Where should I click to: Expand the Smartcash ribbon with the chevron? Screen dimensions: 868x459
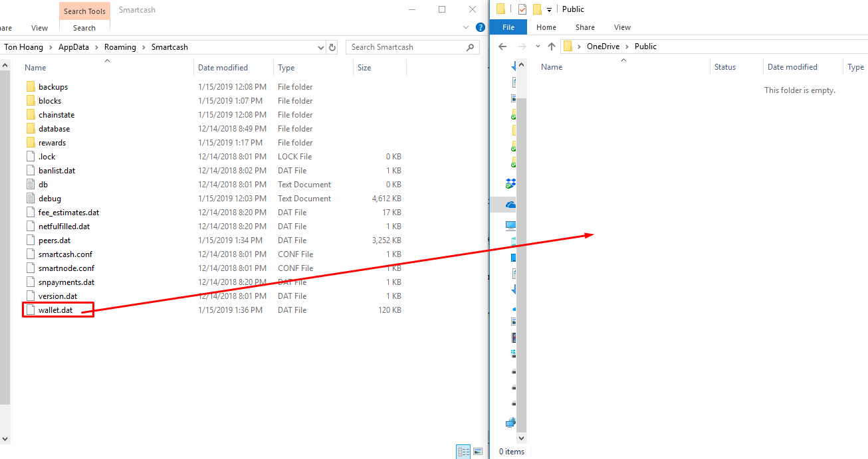[466, 27]
